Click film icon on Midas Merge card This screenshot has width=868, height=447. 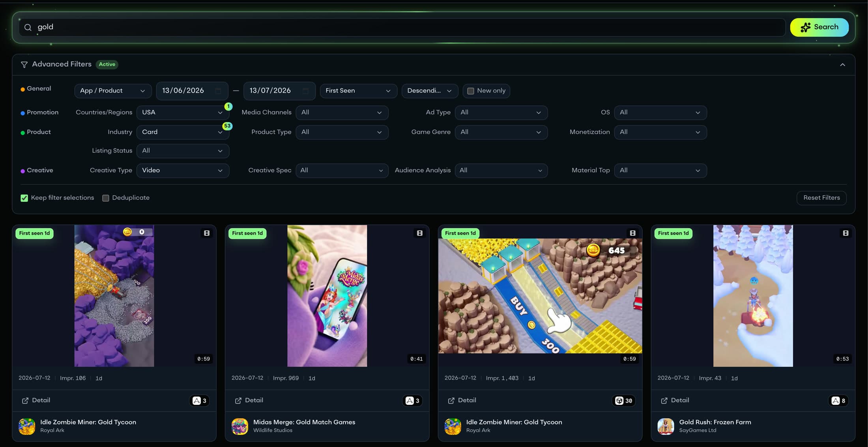(x=420, y=233)
